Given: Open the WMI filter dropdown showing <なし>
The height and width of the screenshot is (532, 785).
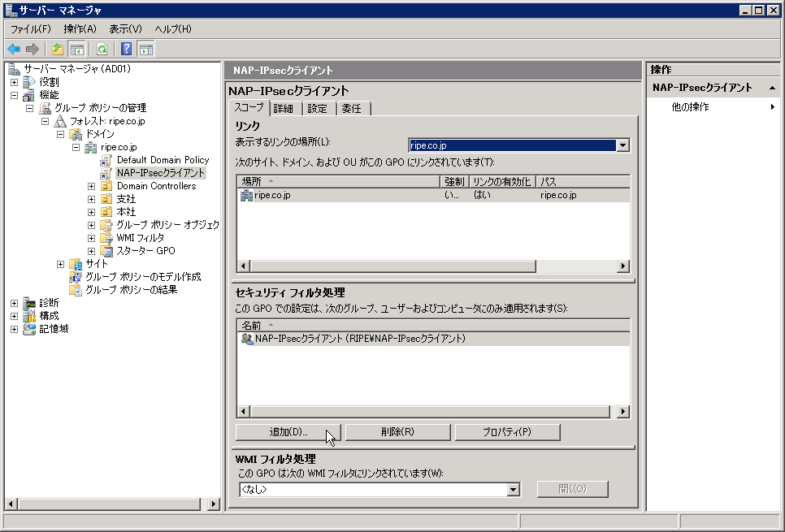Looking at the screenshot, I should coord(513,490).
